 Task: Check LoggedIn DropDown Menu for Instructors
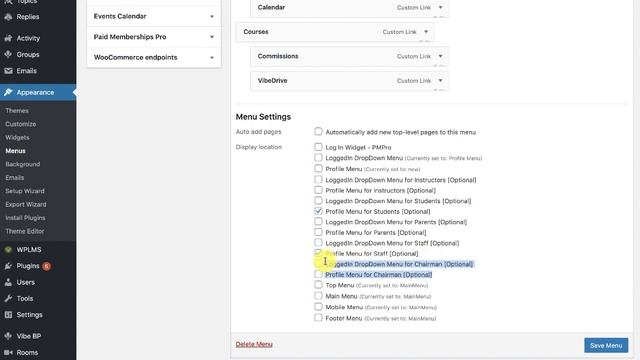coord(318,179)
